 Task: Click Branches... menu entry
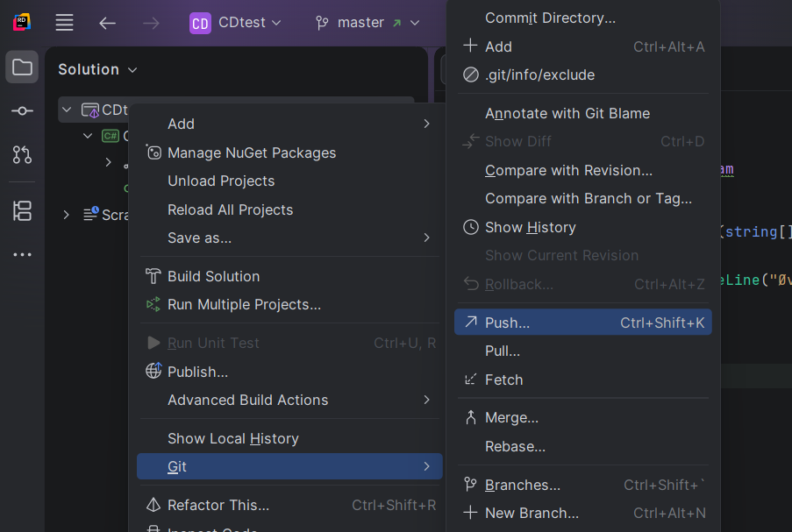[583, 485]
